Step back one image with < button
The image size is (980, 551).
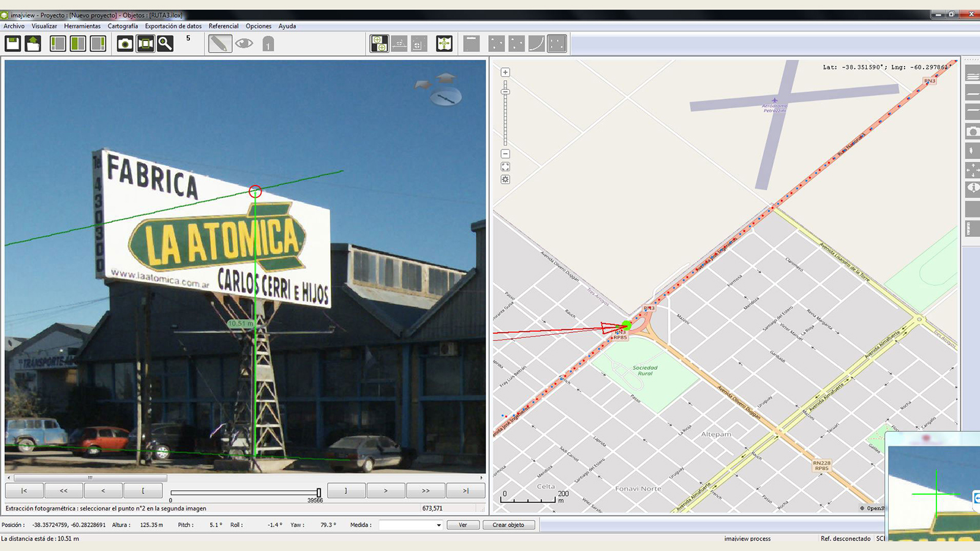[103, 490]
